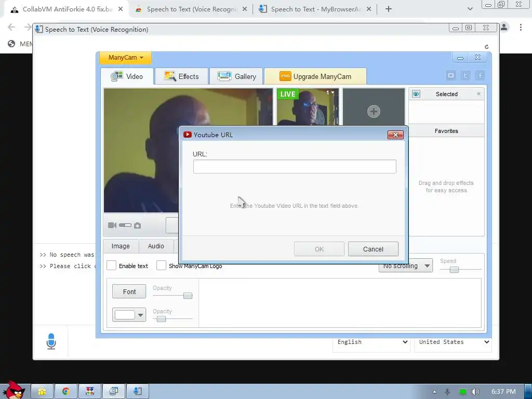
Task: Close the CollabVM AntiForkie tab
Action: [x=121, y=9]
